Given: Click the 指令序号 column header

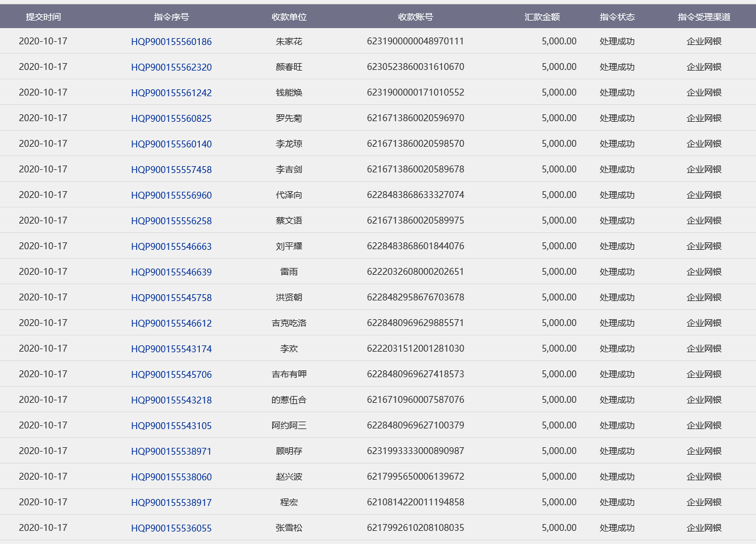Looking at the screenshot, I should click(x=171, y=17).
